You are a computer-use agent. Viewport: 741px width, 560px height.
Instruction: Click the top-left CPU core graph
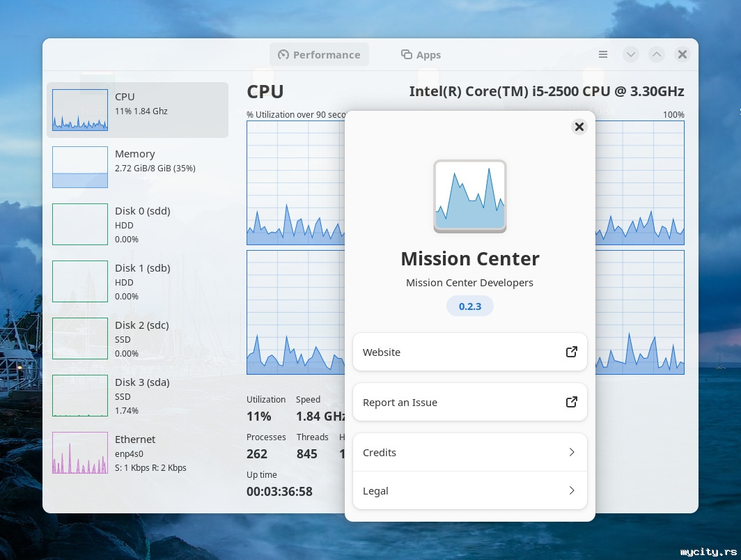pos(296,183)
